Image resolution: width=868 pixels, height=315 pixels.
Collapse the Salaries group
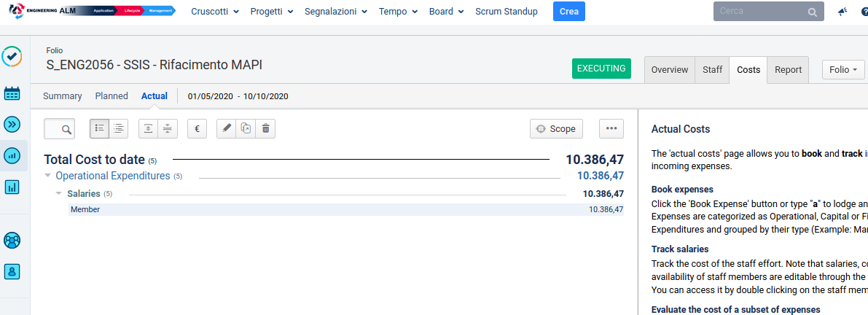[59, 193]
